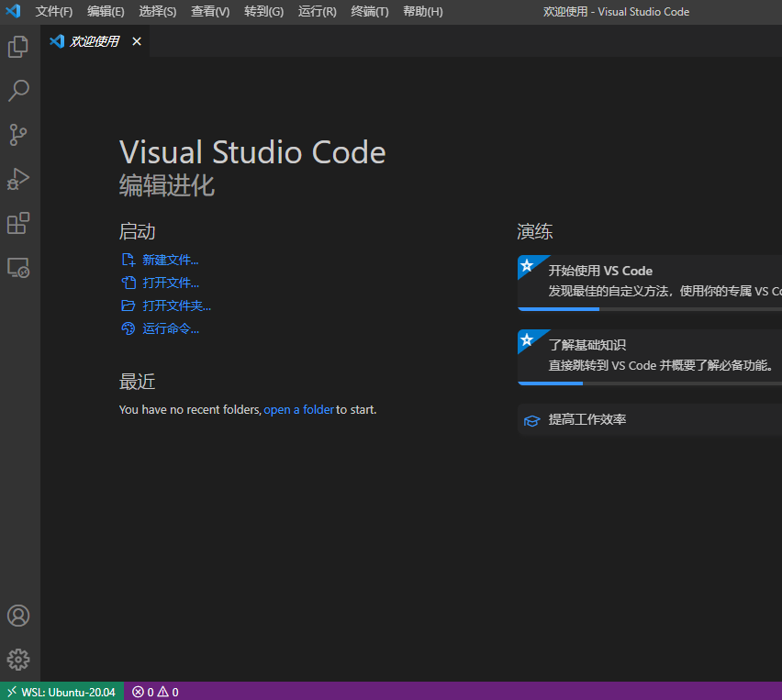
Task: Click the 打开文件夹... link
Action: point(176,306)
